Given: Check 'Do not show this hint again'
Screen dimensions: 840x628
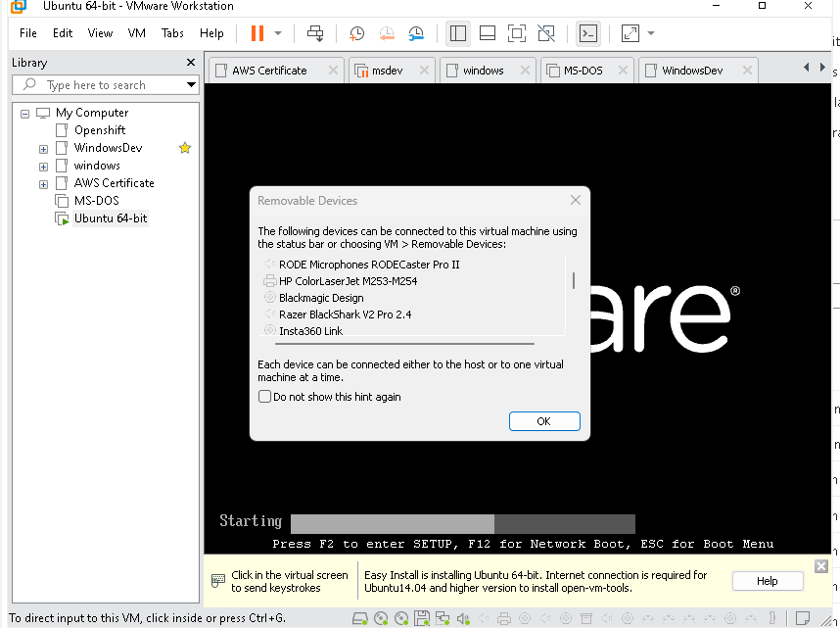Looking at the screenshot, I should [x=264, y=397].
